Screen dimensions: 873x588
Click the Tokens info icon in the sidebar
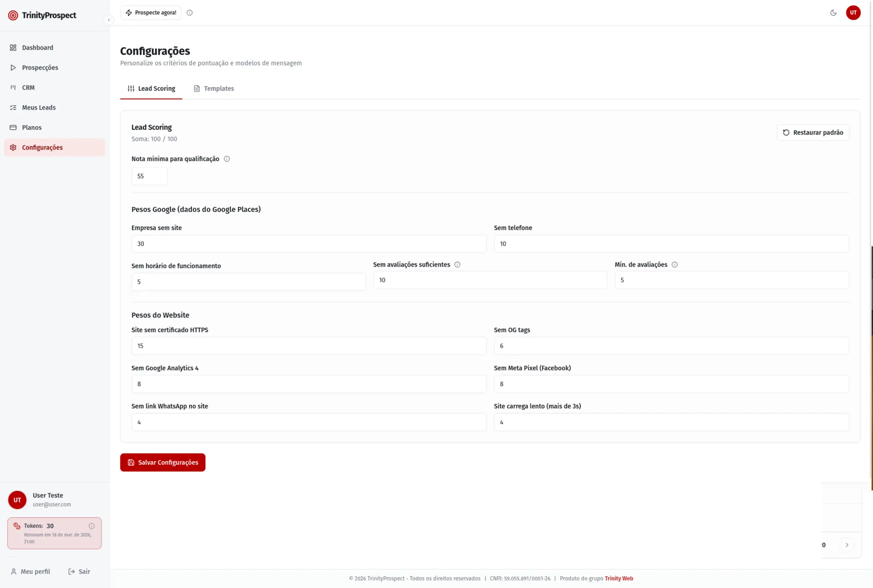tap(92, 526)
